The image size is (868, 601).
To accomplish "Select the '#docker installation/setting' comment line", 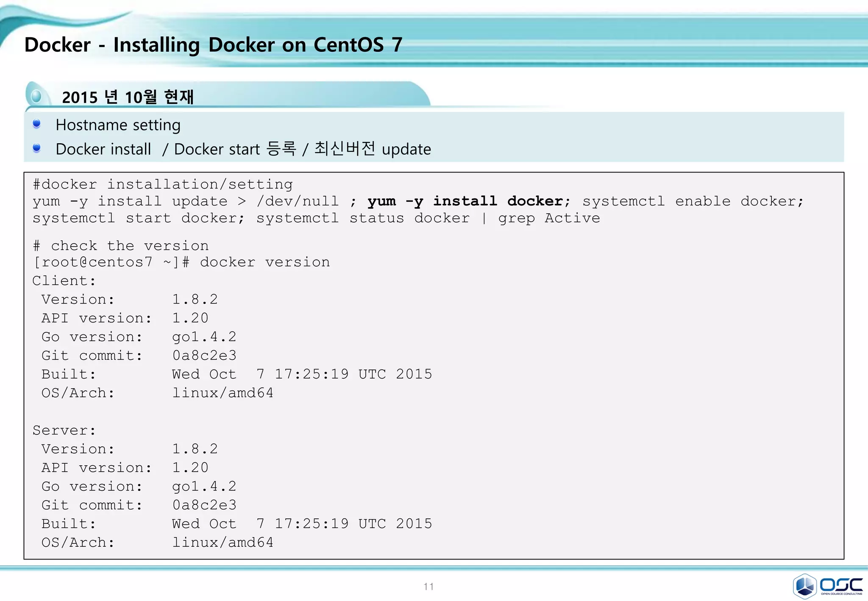I will click(163, 184).
